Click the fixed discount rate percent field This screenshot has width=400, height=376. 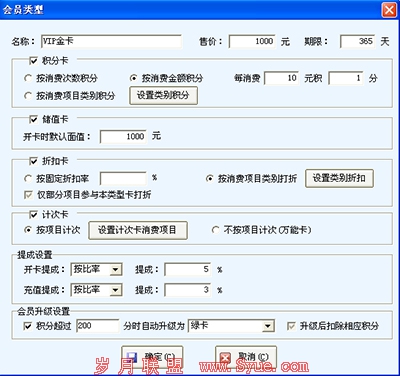point(123,178)
